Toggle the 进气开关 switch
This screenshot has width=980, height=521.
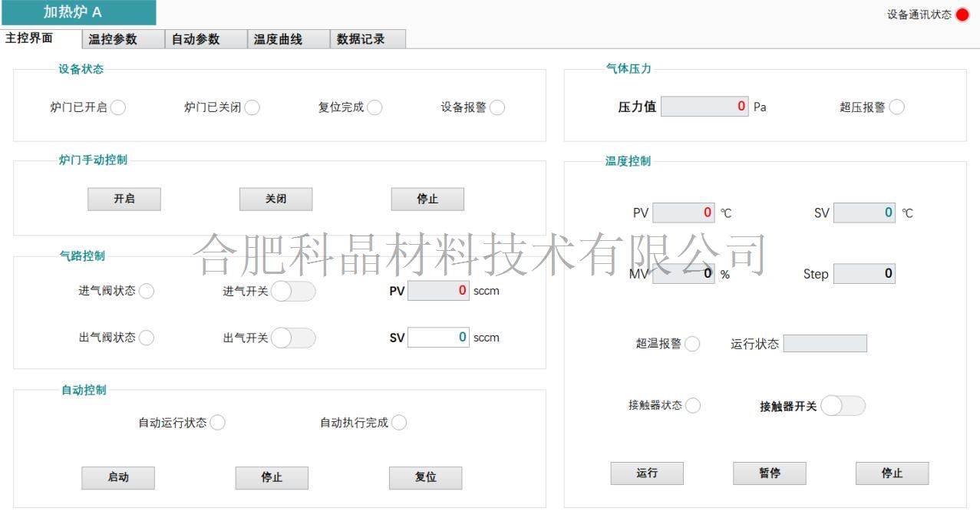[293, 292]
